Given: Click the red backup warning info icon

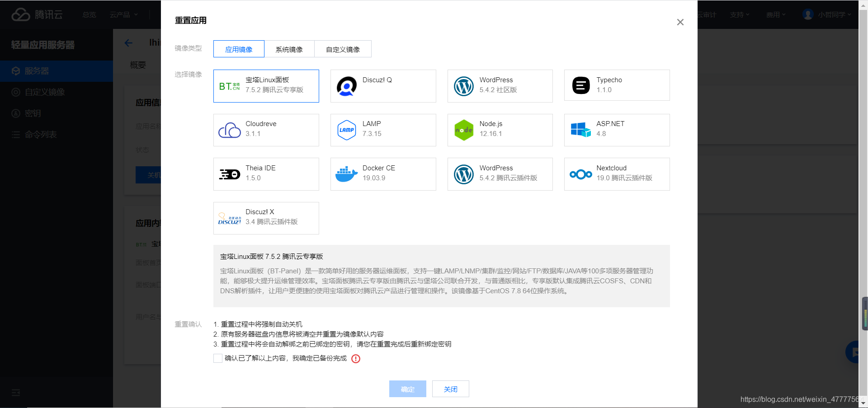Looking at the screenshot, I should (x=356, y=359).
